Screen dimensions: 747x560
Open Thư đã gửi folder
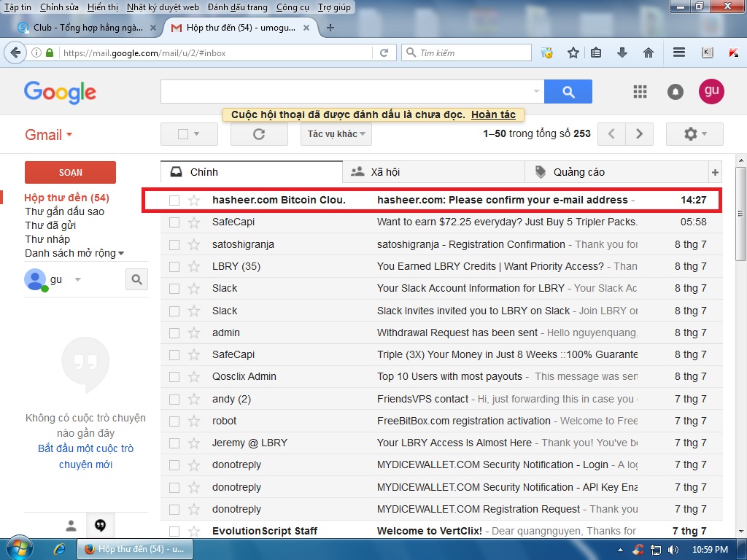[50, 225]
